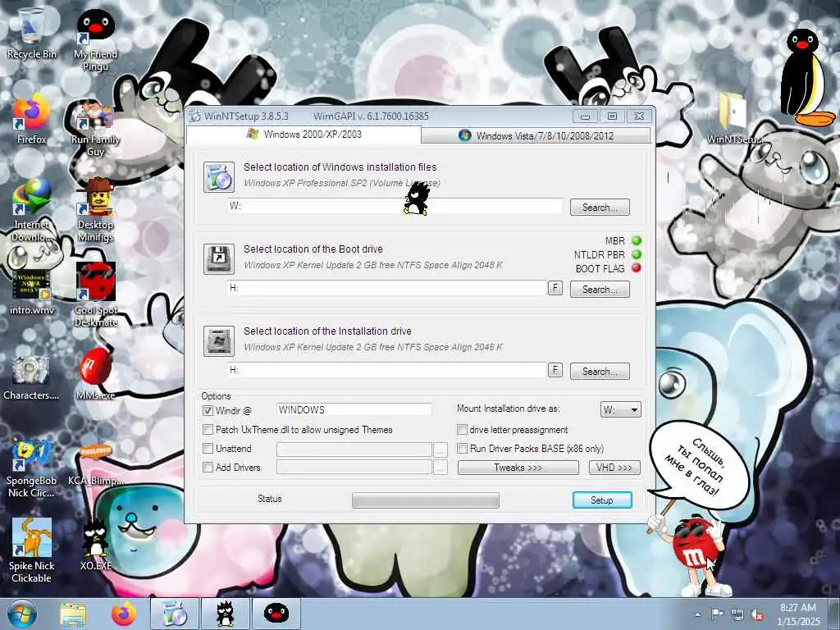Enable Patch UxTheme.dll unsigned Themes option
The width and height of the screenshot is (840, 630).
pos(208,430)
